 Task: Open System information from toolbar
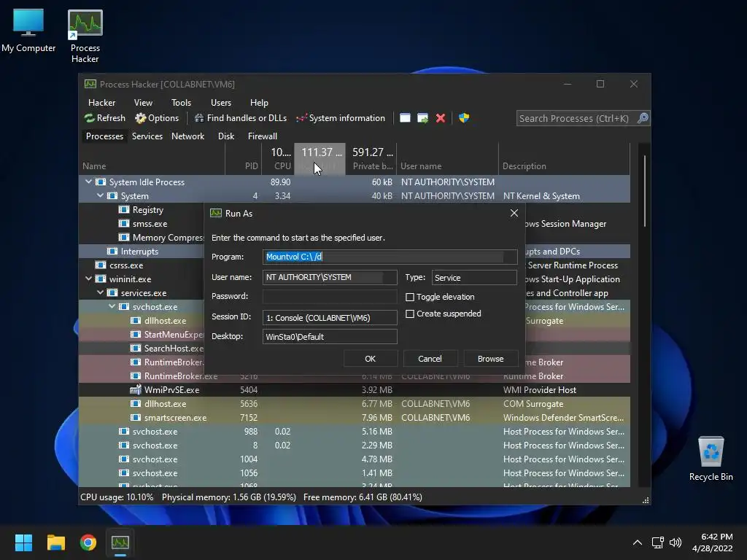coord(341,118)
